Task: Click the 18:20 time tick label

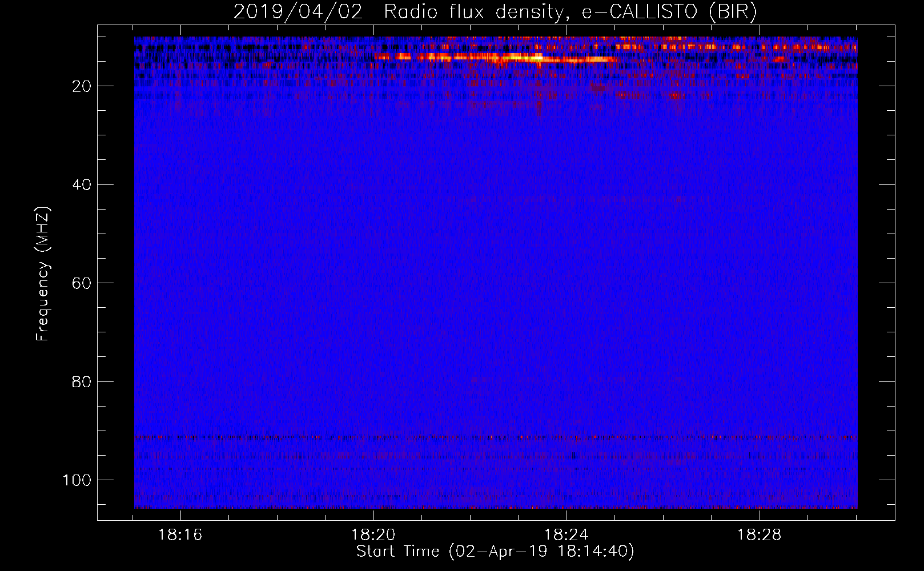Action: coord(373,535)
